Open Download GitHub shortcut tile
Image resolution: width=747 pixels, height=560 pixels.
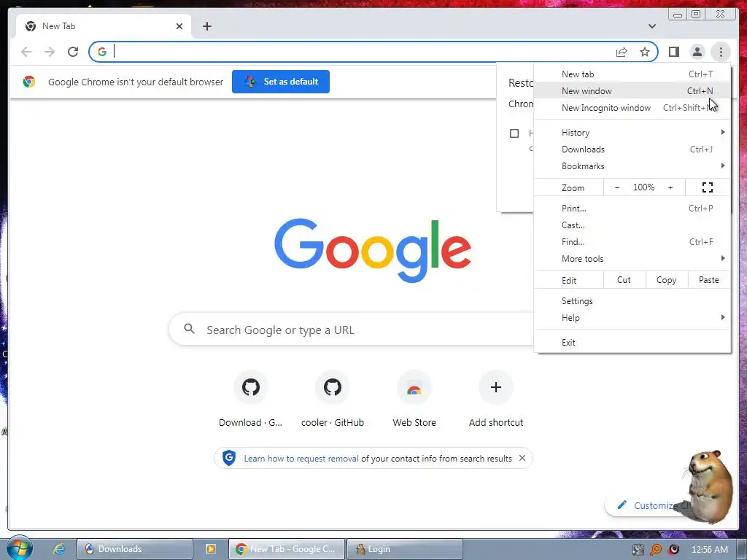coord(251,399)
